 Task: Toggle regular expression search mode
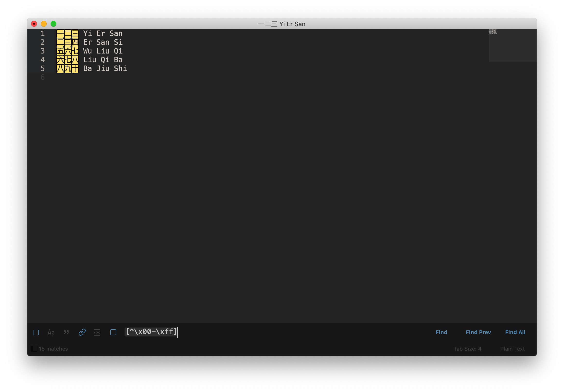click(36, 332)
